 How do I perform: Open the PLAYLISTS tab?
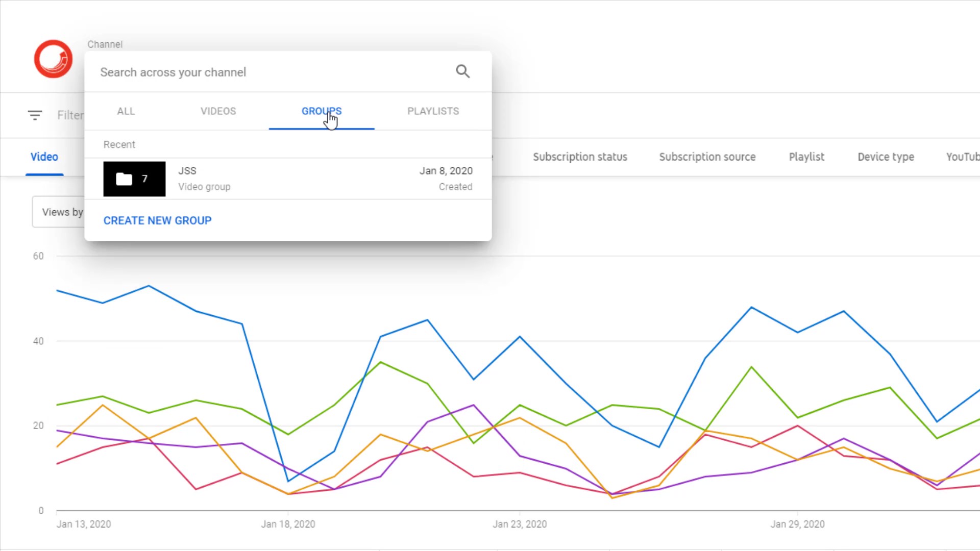(433, 111)
